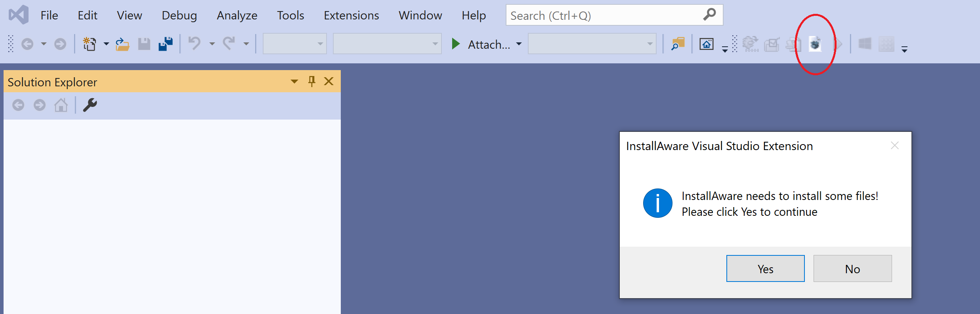Screen dimensions: 980x314
Task: Click the Save floppy disk icon
Action: pyautogui.click(x=144, y=44)
